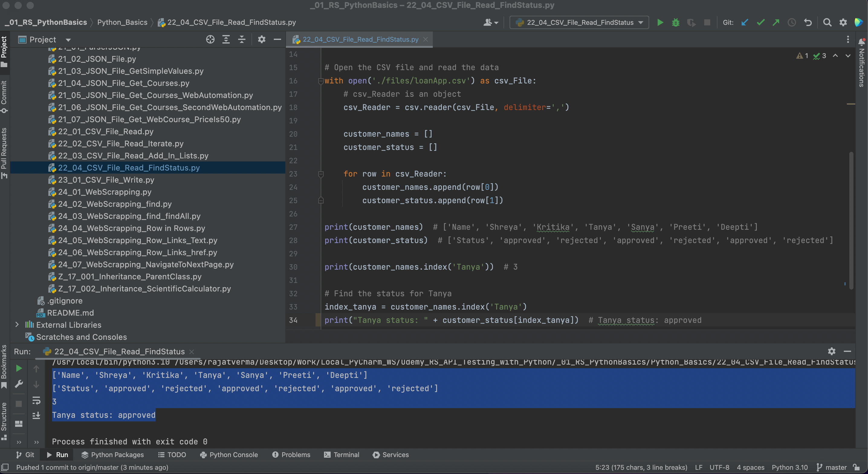Click the warnings count indicator
The image size is (868, 474).
point(802,56)
